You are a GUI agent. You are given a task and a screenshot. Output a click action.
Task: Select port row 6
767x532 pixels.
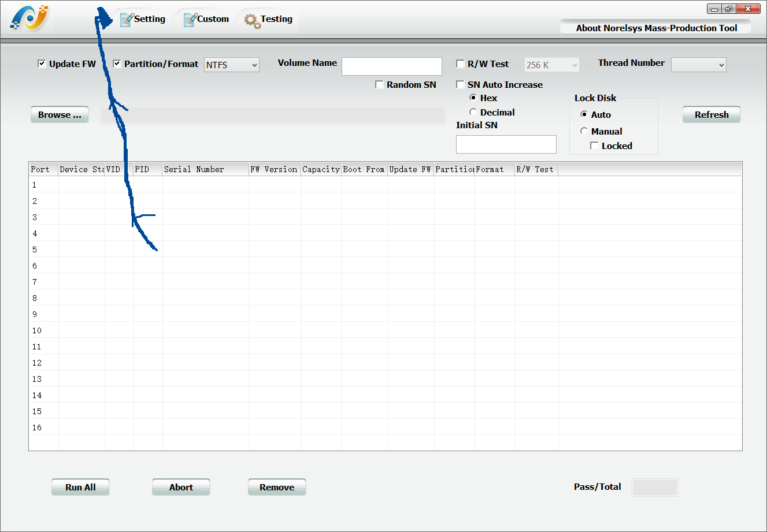coord(385,266)
